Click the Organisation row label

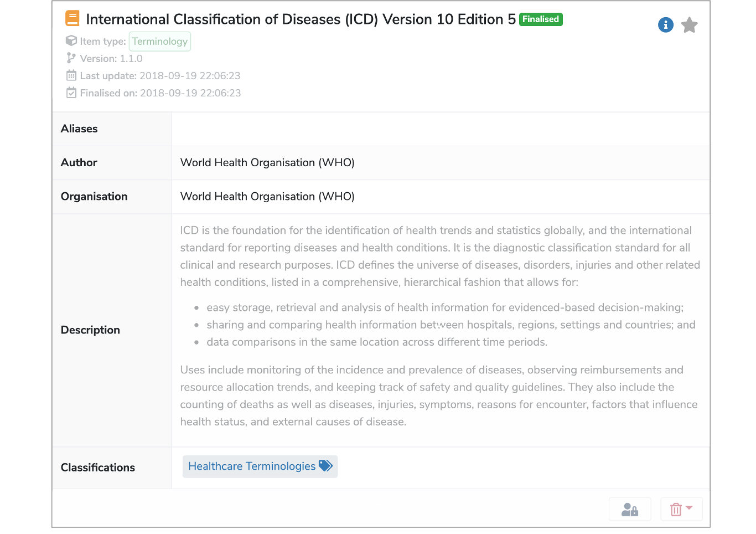point(94,197)
